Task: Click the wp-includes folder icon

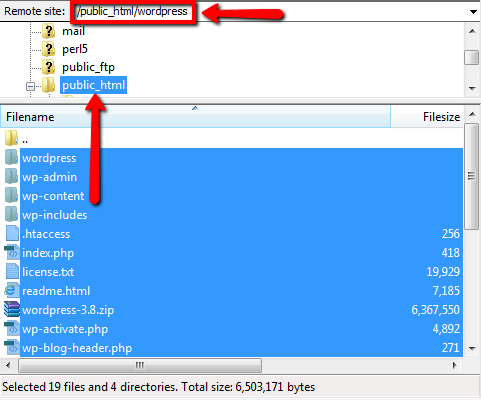Action: click(x=11, y=214)
